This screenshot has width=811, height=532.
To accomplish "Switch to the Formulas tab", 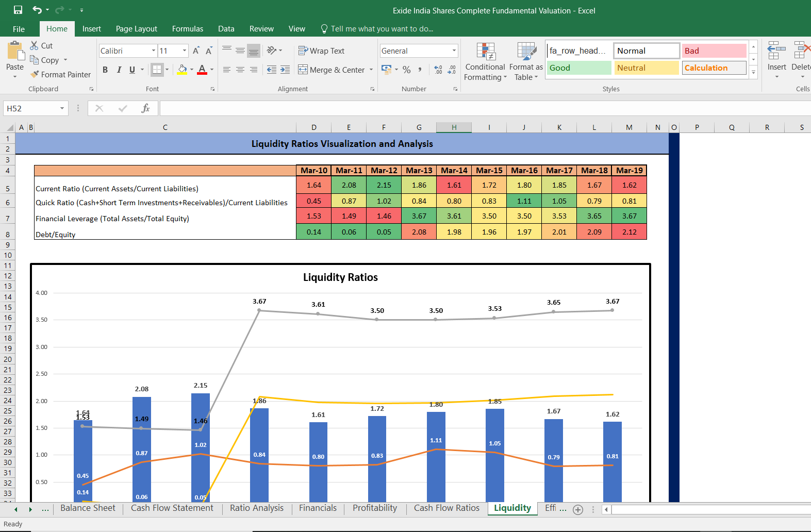I will coord(188,29).
